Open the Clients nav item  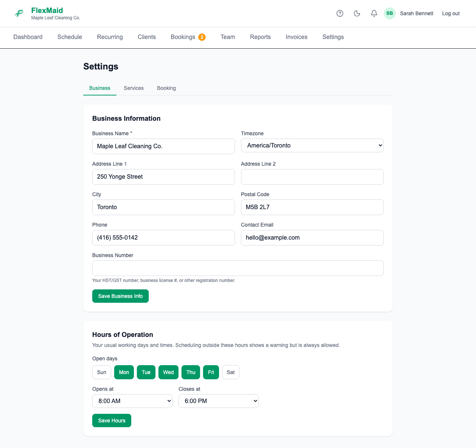tap(147, 37)
